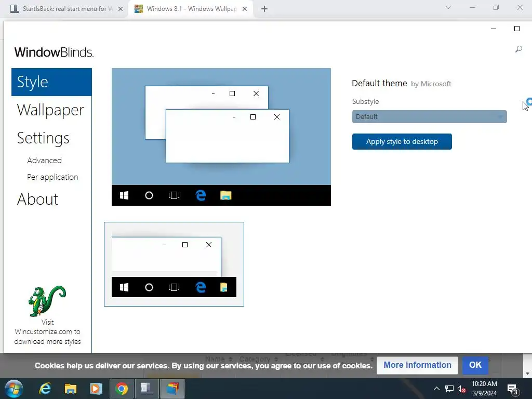Click Apply style to desktop button
This screenshot has height=399, width=532.
(x=402, y=141)
